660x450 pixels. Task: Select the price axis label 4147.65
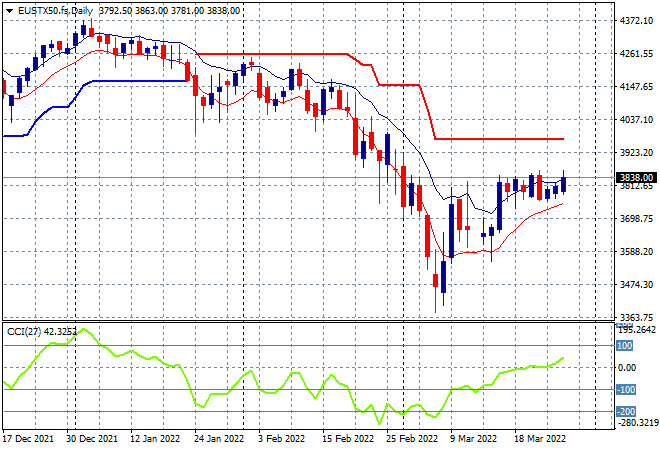pos(636,87)
